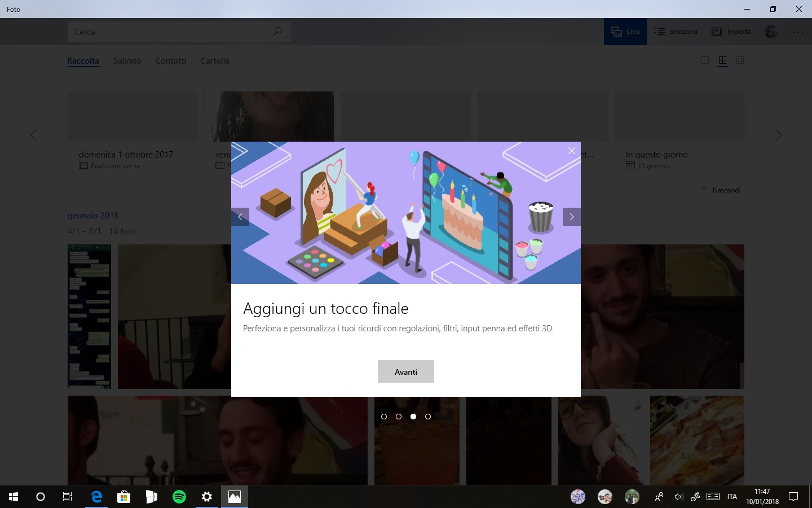Image resolution: width=812 pixels, height=508 pixels.
Task: Open the Action Center notification icon
Action: coord(793,497)
